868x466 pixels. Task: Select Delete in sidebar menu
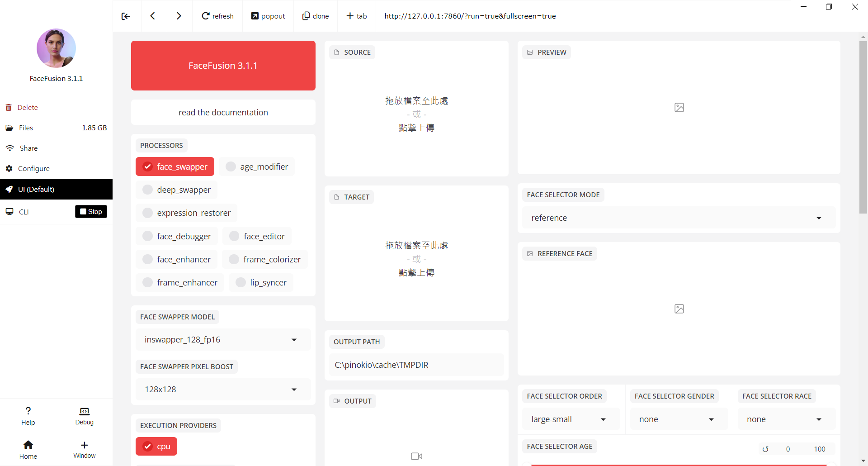tap(56, 107)
